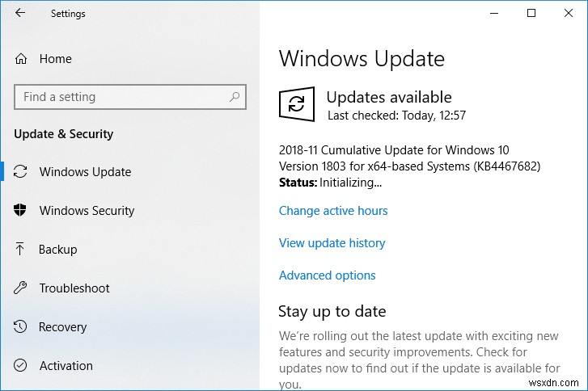Open Advanced options link
588x391 pixels.
click(327, 275)
